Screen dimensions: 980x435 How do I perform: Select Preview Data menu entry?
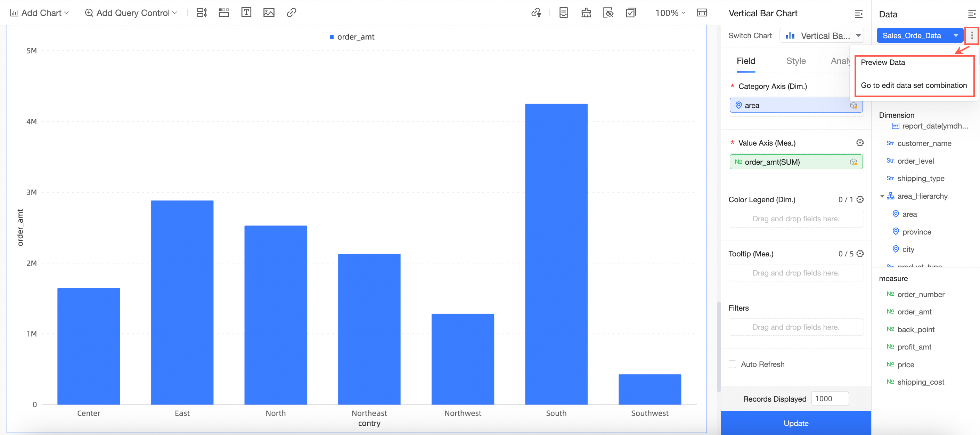click(x=883, y=62)
